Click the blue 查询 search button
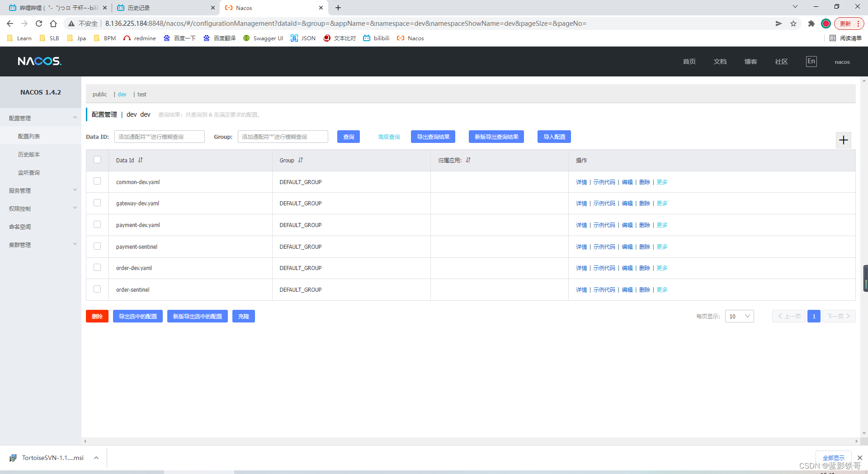 point(349,137)
